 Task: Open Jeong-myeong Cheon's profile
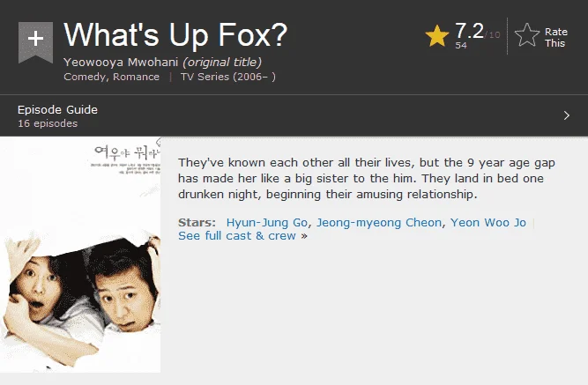click(379, 223)
